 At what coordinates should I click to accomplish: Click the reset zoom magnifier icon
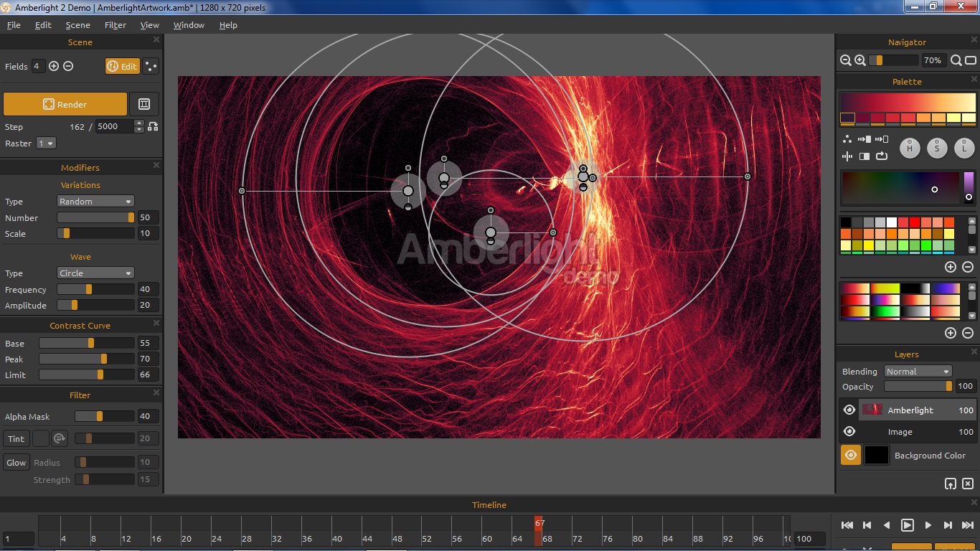pos(956,61)
